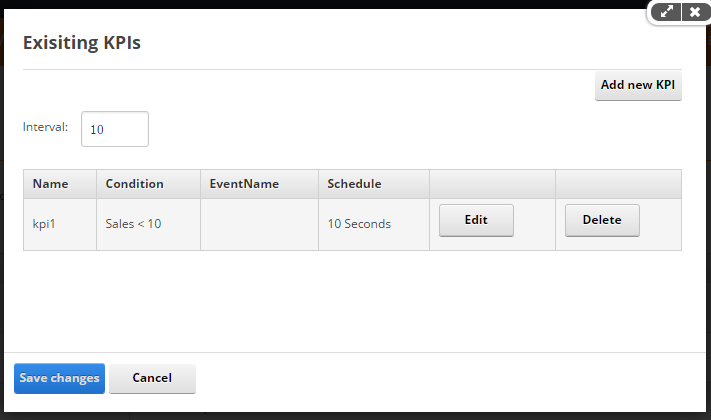Edit the kpi1 entry
711x420 pixels.
tap(476, 220)
